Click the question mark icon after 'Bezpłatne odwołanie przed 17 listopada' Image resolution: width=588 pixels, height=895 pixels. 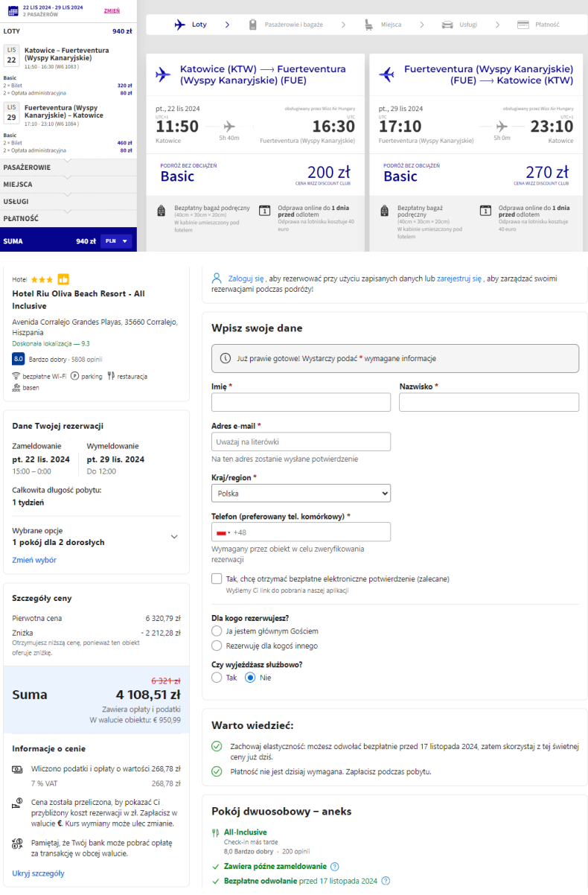(386, 881)
